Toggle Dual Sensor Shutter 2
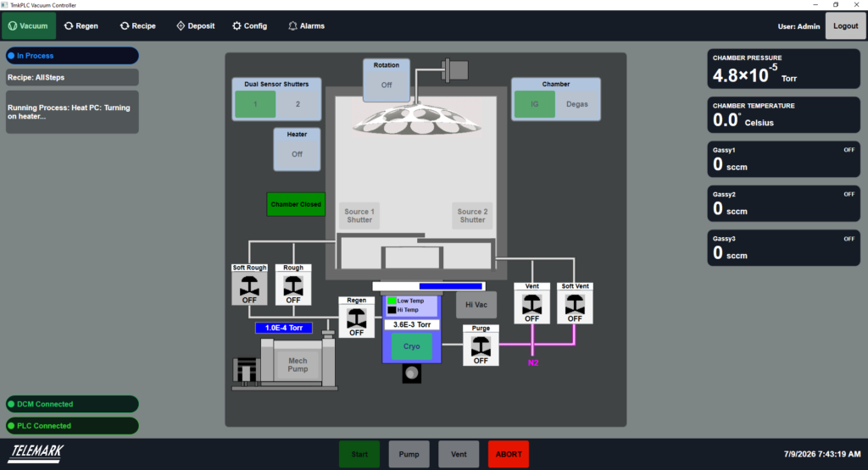Image resolution: width=868 pixels, height=470 pixels. pyautogui.click(x=298, y=104)
